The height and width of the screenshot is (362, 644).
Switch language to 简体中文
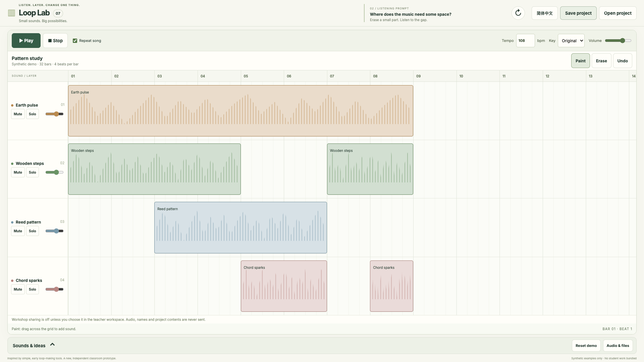pos(544,13)
